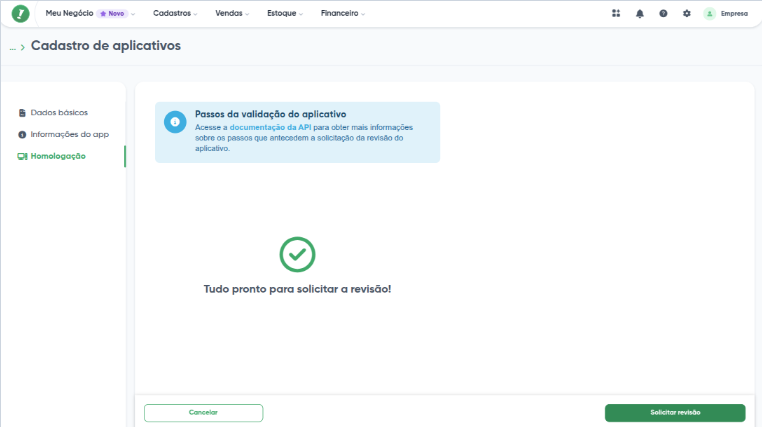The image size is (762, 427).
Task: Expand the breadcrumb ellipsis
Action: (x=13, y=47)
